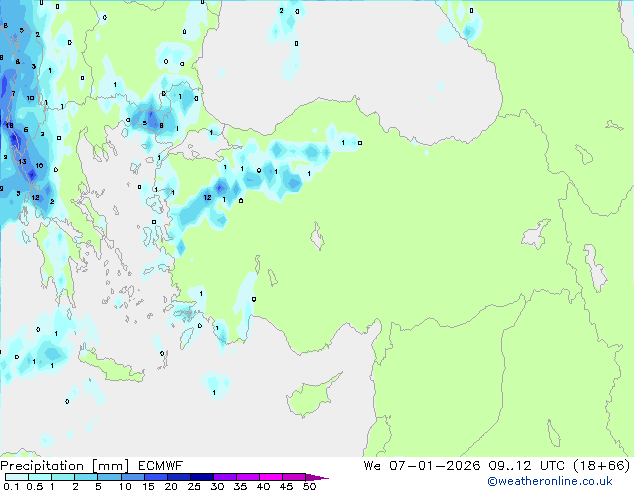This screenshot has width=634, height=490.
Task: Open the weatheronline.co.uk copyright link
Action: point(550,481)
